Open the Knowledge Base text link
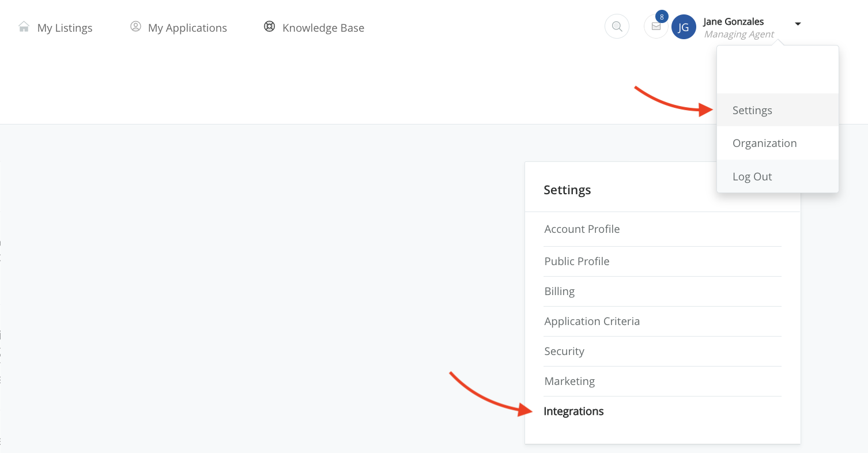This screenshot has height=453, width=868. (x=323, y=28)
